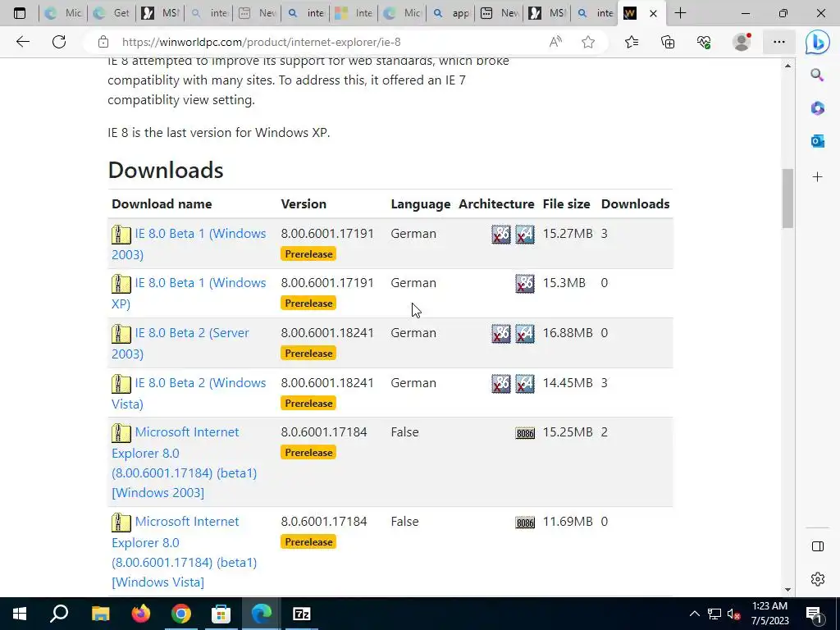The image size is (840, 630).
Task: Click the browser Back arrow
Action: [22, 42]
